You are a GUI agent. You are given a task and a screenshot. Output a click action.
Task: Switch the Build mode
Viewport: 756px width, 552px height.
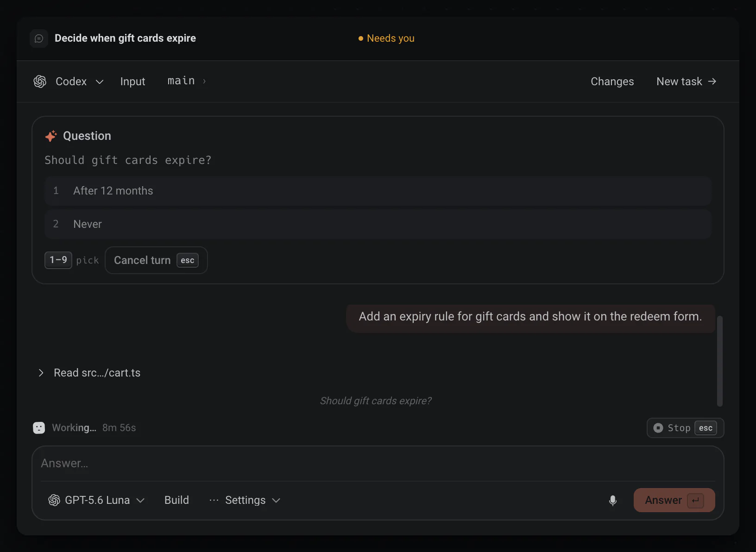(x=176, y=500)
